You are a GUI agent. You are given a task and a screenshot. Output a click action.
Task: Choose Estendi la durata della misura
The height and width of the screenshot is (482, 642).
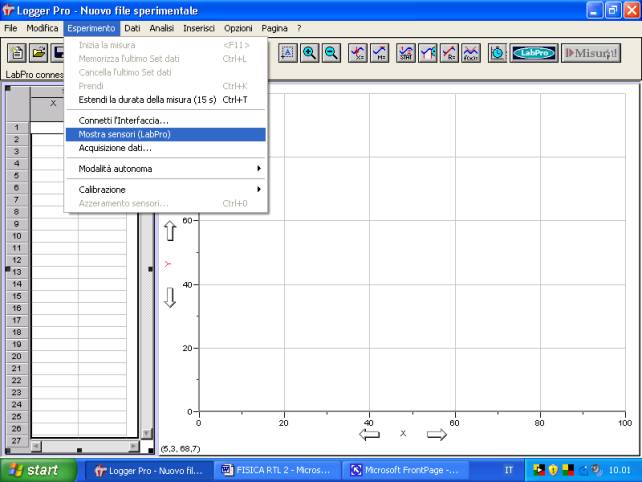[166, 99]
